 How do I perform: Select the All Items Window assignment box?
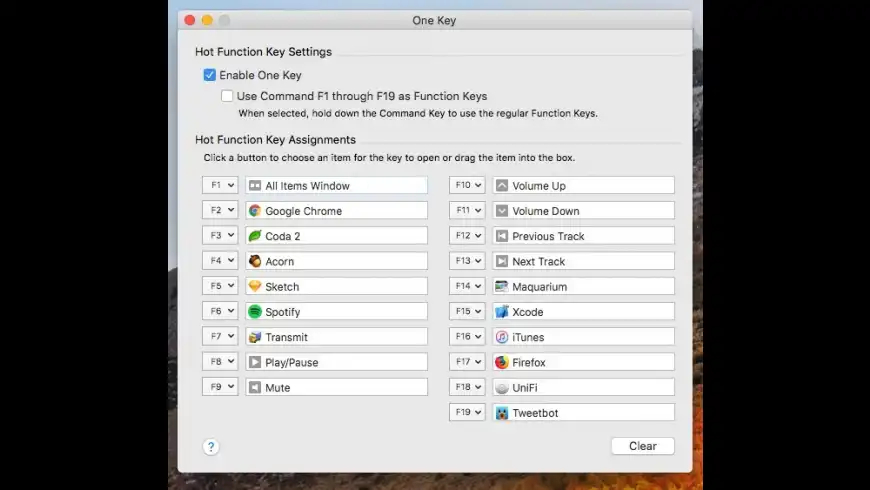tap(336, 185)
